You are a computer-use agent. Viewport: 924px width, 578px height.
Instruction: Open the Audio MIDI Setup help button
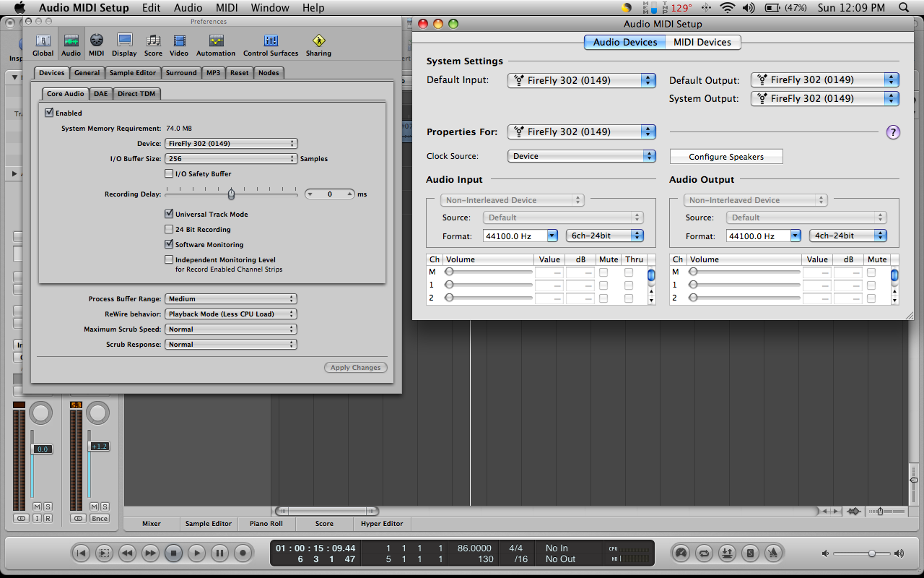(x=893, y=131)
